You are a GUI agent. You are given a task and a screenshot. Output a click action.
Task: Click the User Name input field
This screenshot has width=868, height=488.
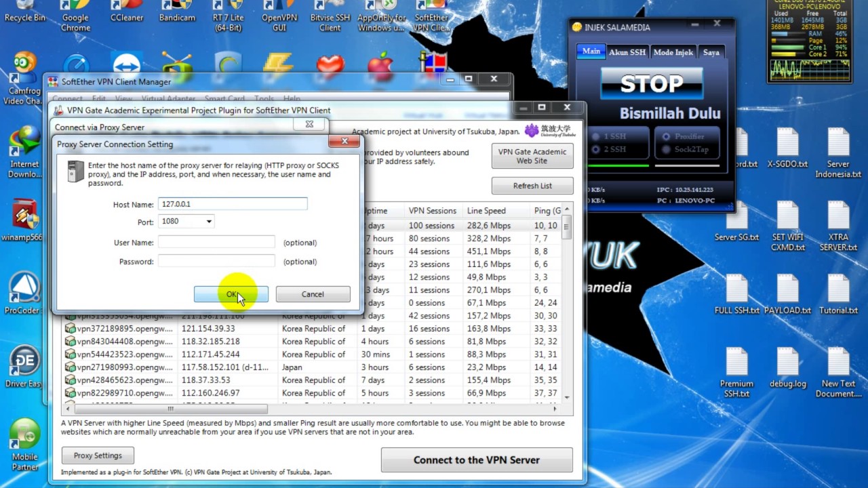216,242
